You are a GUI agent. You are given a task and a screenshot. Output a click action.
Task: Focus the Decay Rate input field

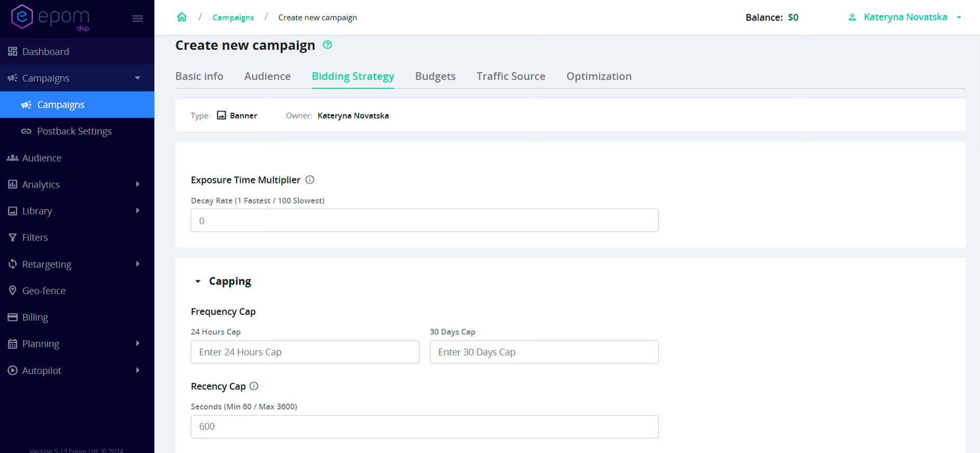425,220
